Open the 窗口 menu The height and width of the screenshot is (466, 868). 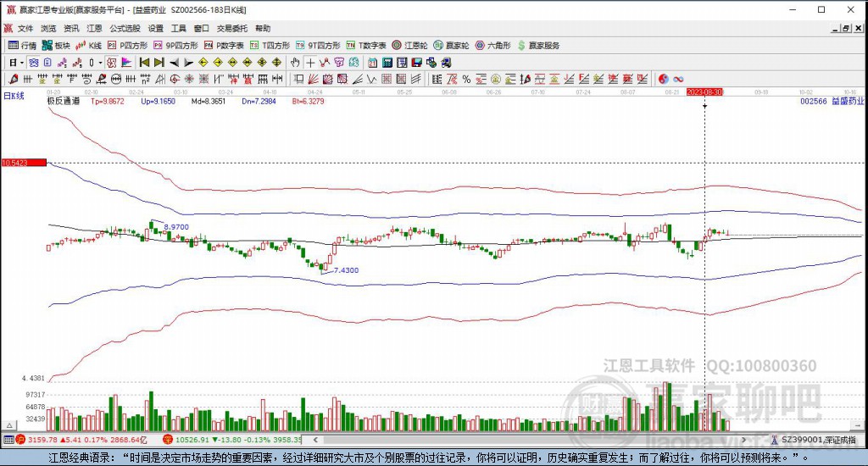[202, 28]
